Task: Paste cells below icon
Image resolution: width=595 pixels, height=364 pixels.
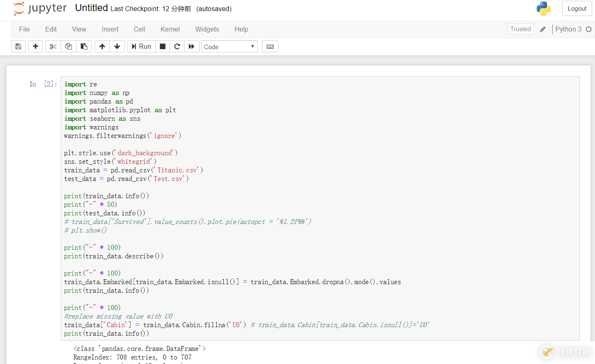Action: click(84, 47)
